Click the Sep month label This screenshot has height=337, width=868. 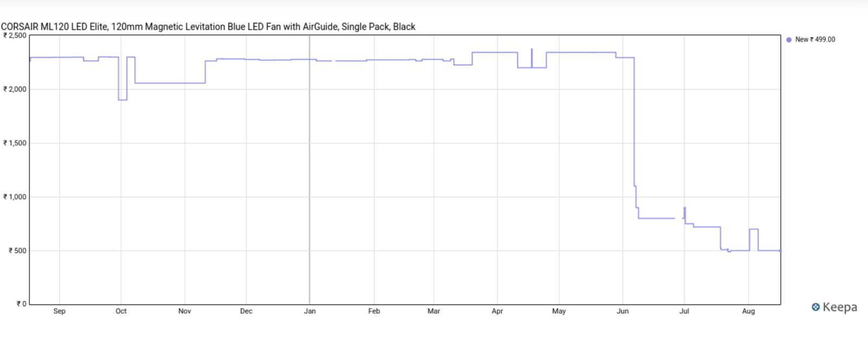[x=60, y=311]
